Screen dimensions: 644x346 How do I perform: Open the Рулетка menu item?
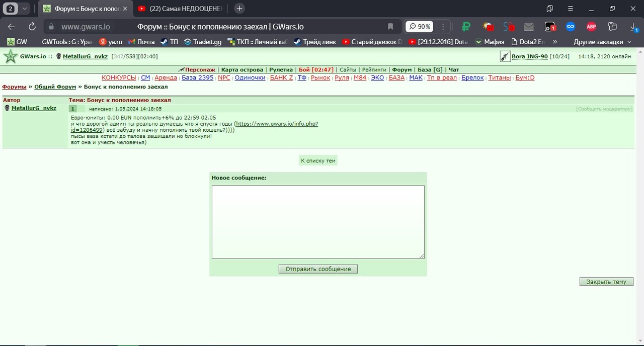[281, 69]
